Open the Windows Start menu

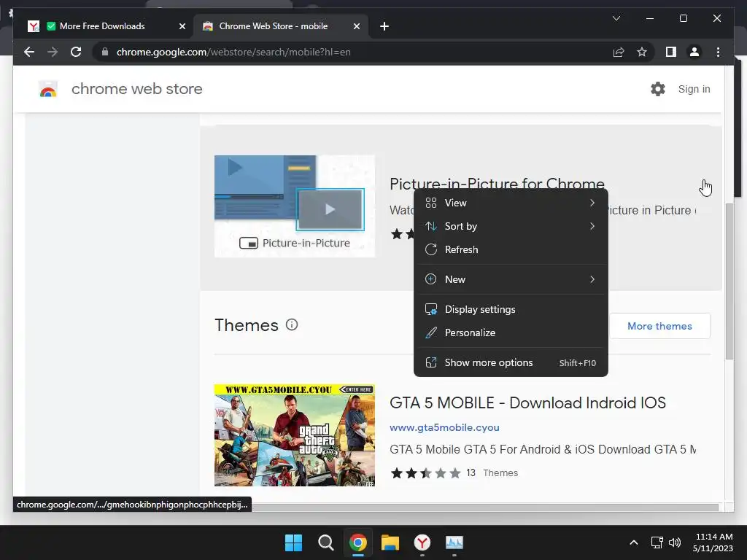click(293, 542)
